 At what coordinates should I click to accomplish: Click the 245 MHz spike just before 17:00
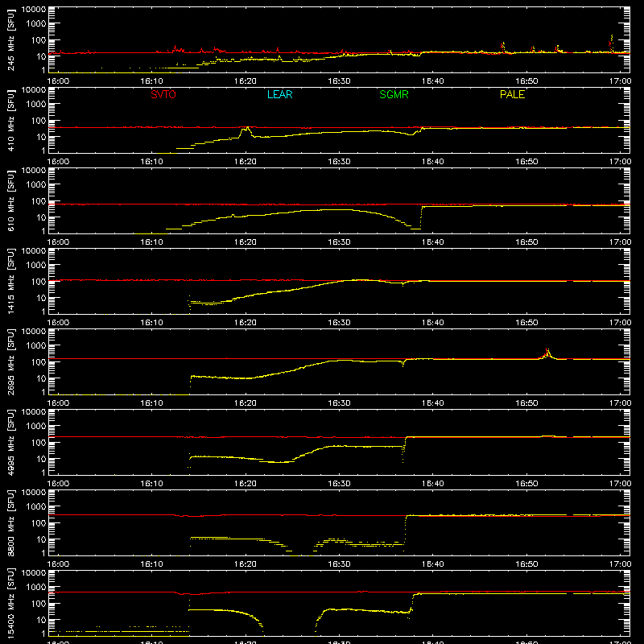612,42
